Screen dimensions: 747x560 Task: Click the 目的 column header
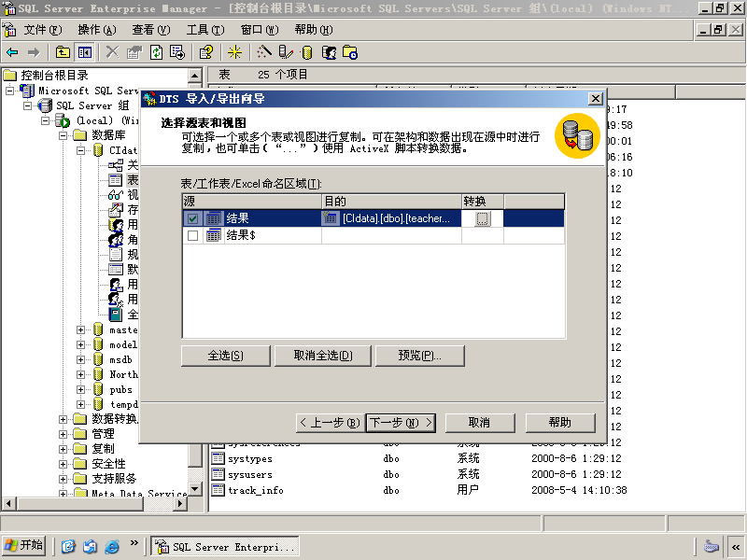click(391, 202)
